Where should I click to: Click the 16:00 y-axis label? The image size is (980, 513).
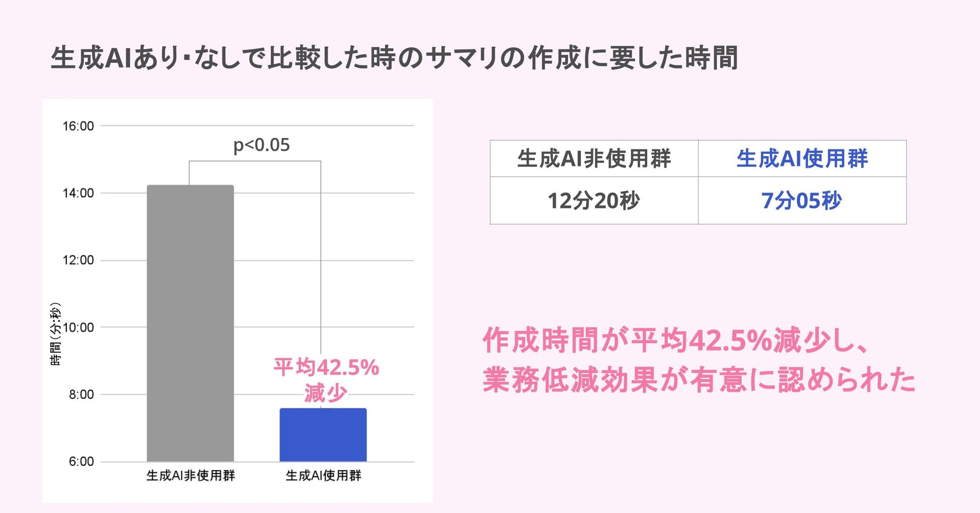point(78,126)
